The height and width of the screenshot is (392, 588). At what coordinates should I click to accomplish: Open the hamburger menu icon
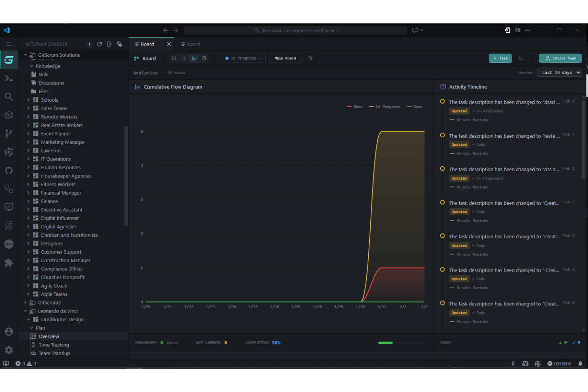(x=9, y=44)
